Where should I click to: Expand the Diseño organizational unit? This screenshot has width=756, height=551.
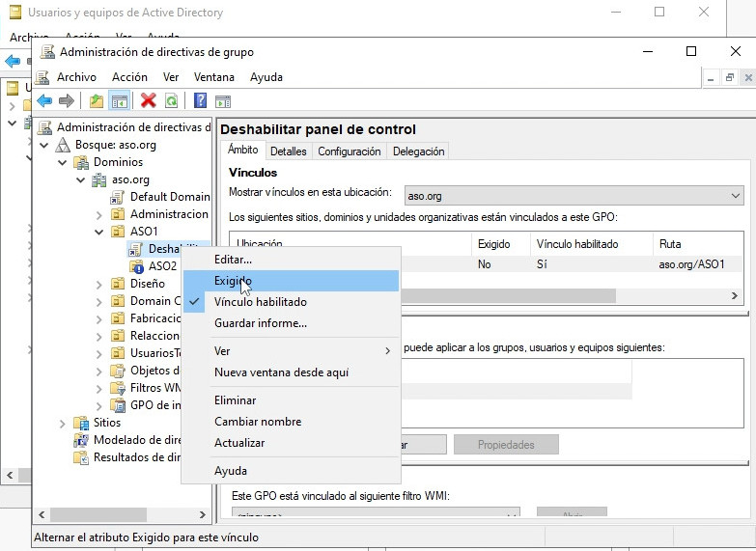pyautogui.click(x=99, y=284)
